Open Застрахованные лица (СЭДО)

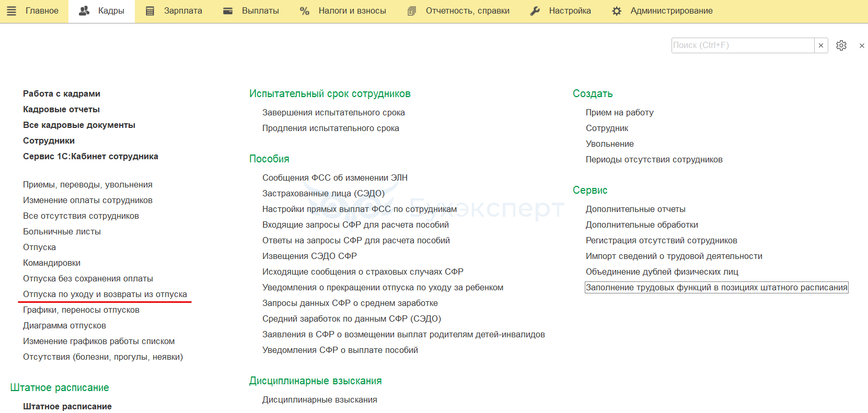(323, 194)
